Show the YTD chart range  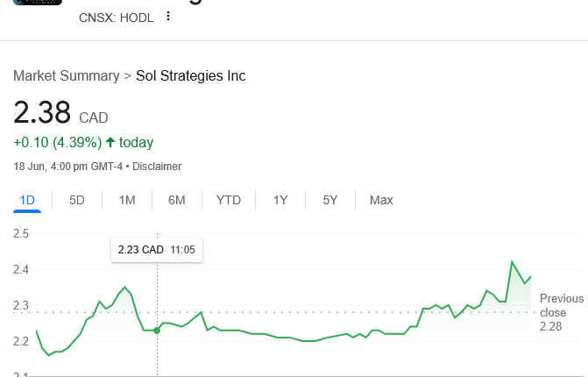point(229,200)
